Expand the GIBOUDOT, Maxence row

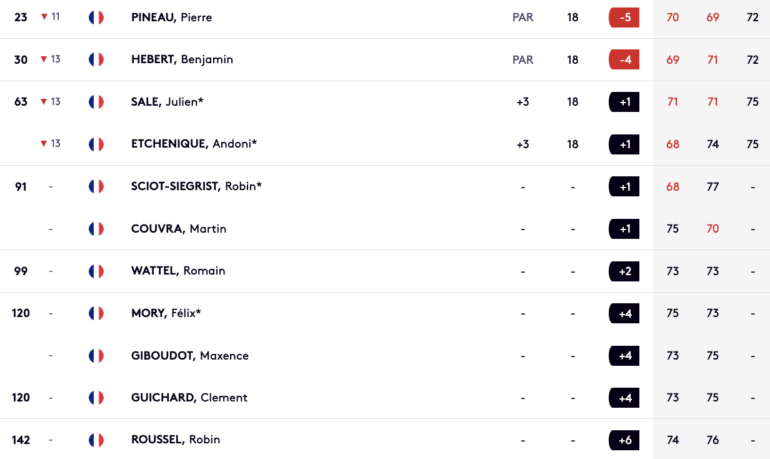[385, 355]
